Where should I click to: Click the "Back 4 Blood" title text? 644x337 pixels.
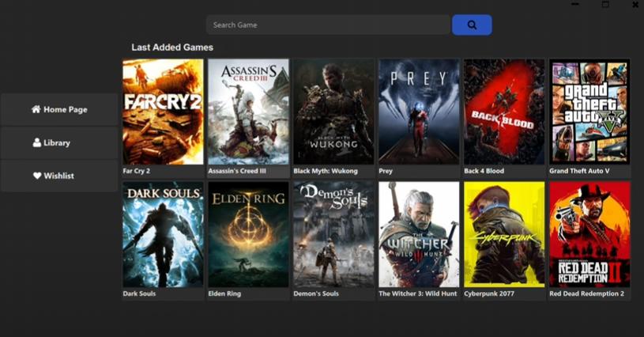484,171
